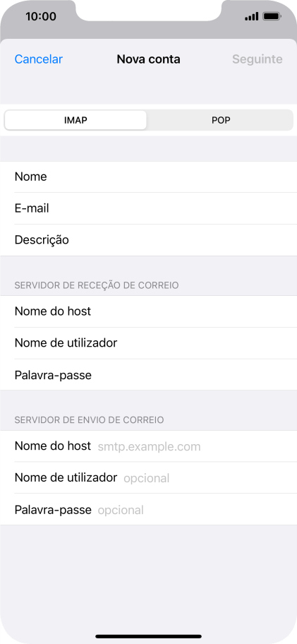Viewport: 297px width, 644px height.
Task: Tap the 10:00 clock in status bar
Action: tap(41, 16)
